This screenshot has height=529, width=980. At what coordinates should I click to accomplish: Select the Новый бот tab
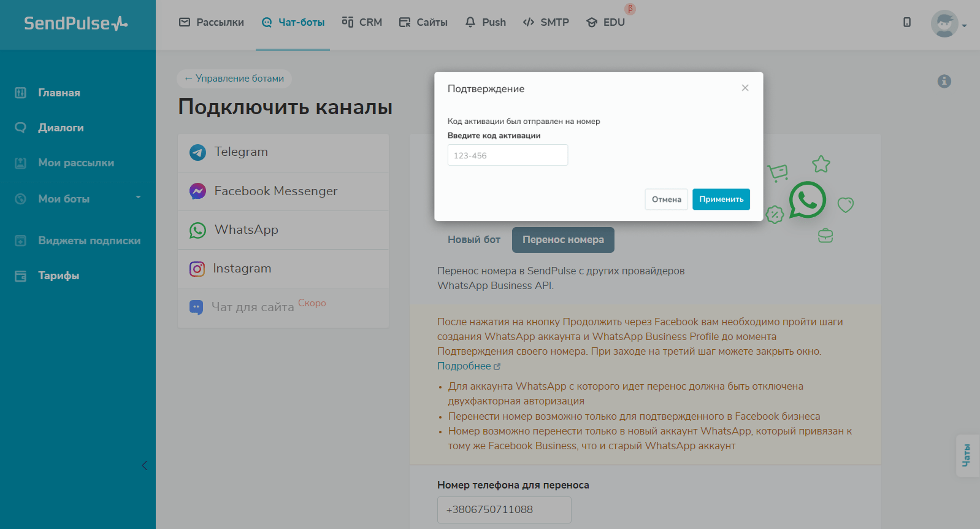[473, 240]
